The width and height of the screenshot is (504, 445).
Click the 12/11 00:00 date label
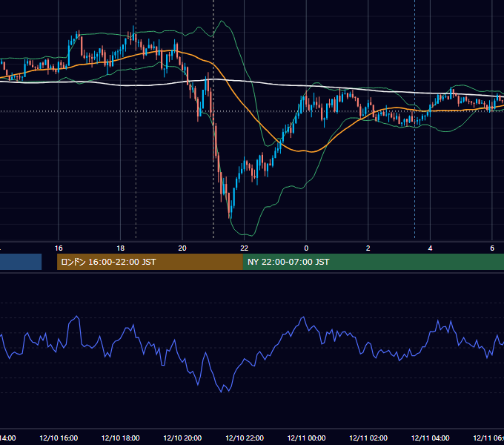(306, 438)
